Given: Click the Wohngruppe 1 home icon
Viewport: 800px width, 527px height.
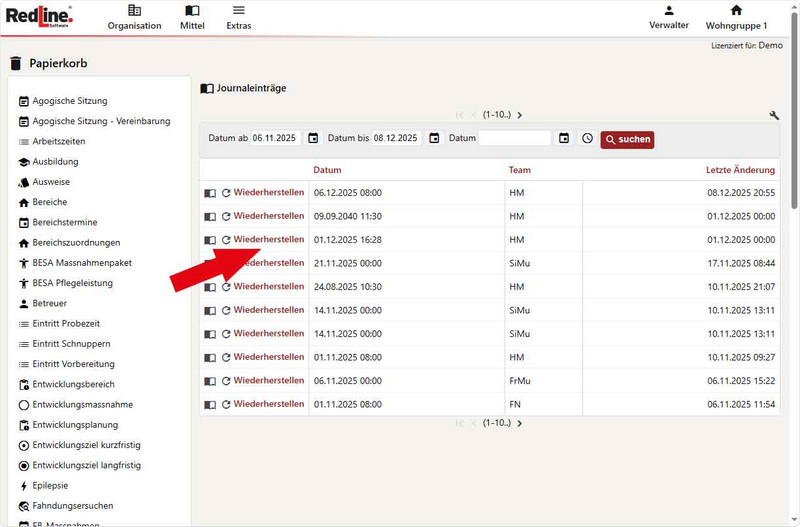Looking at the screenshot, I should pos(736,11).
